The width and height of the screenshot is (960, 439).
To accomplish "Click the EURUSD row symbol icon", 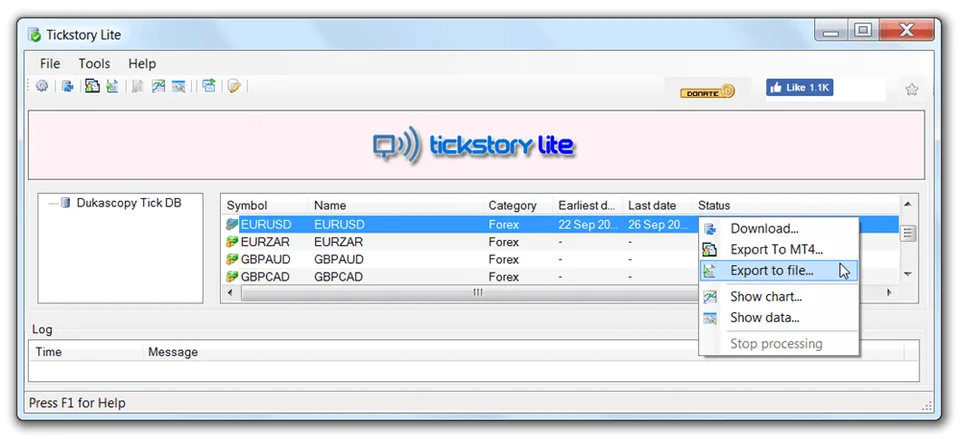I will pos(232,224).
